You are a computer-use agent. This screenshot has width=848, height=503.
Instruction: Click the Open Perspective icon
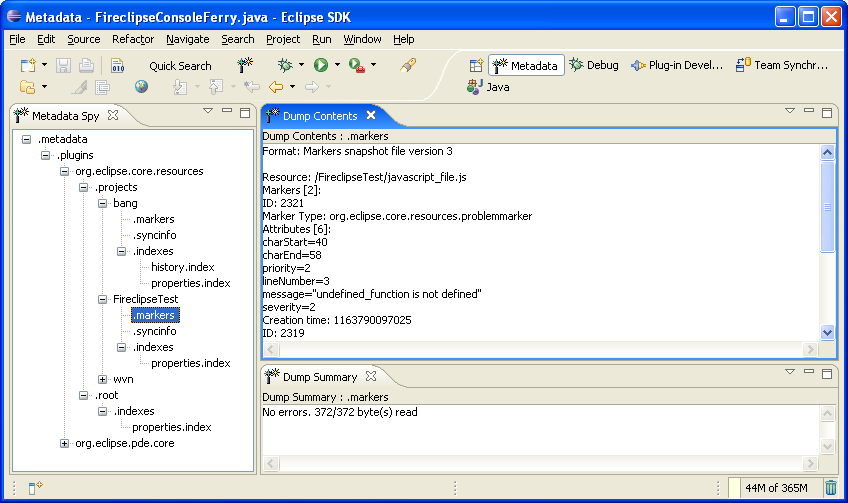476,65
